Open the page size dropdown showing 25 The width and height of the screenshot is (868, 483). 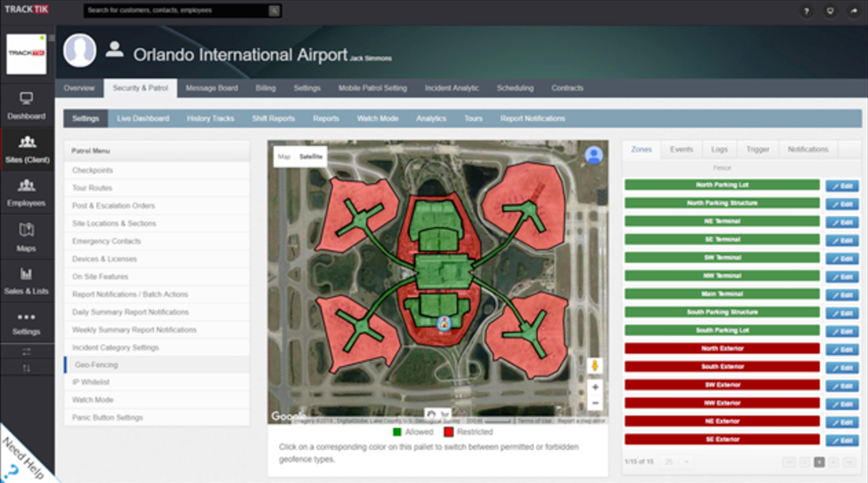coord(677,462)
